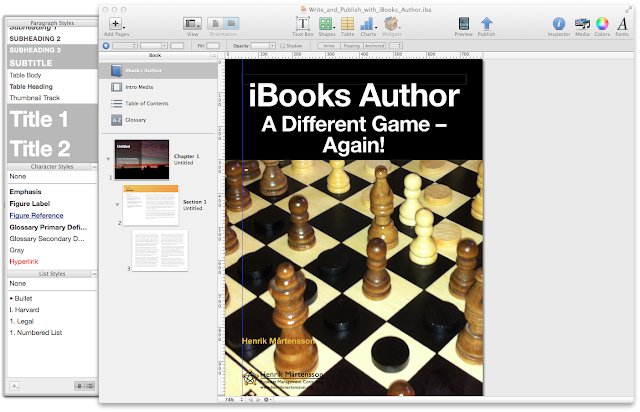Go to previous page arrow
Viewport: 640px width, 412px height.
[x=251, y=400]
